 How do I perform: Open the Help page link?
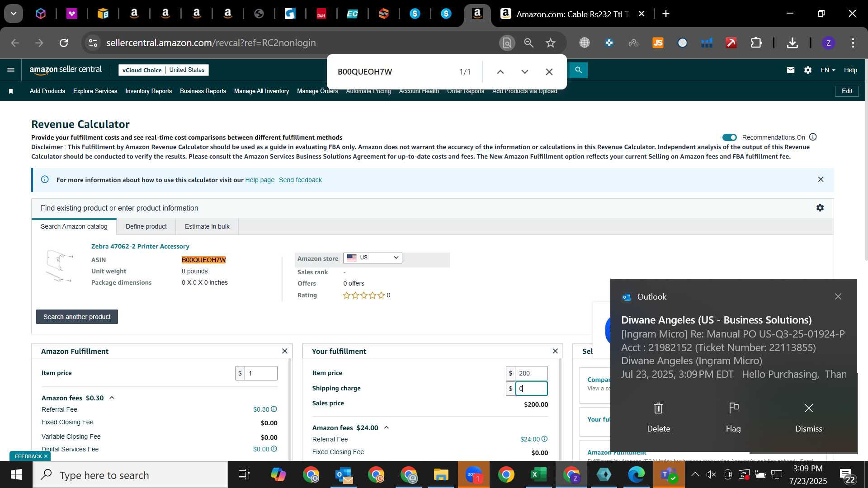(259, 180)
